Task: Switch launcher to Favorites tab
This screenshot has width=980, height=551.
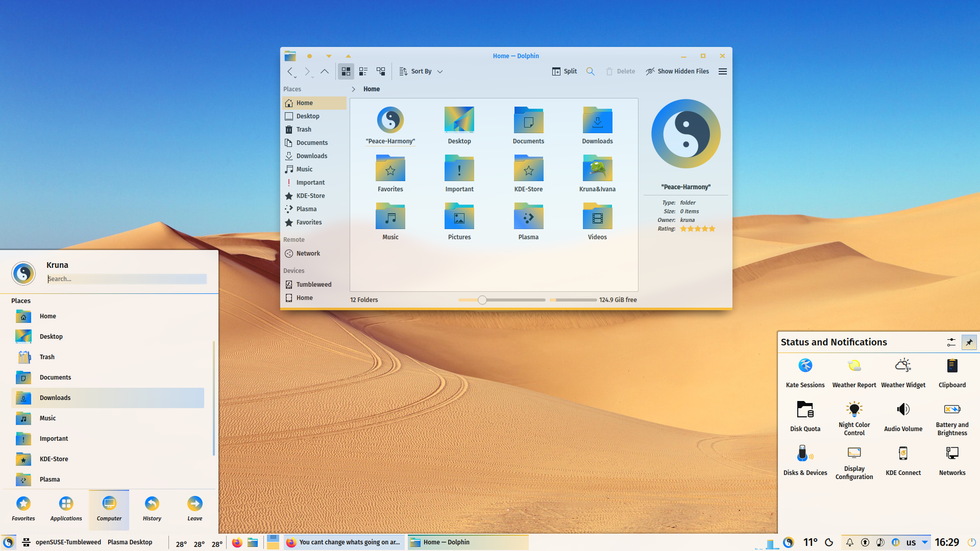Action: pos(23,509)
